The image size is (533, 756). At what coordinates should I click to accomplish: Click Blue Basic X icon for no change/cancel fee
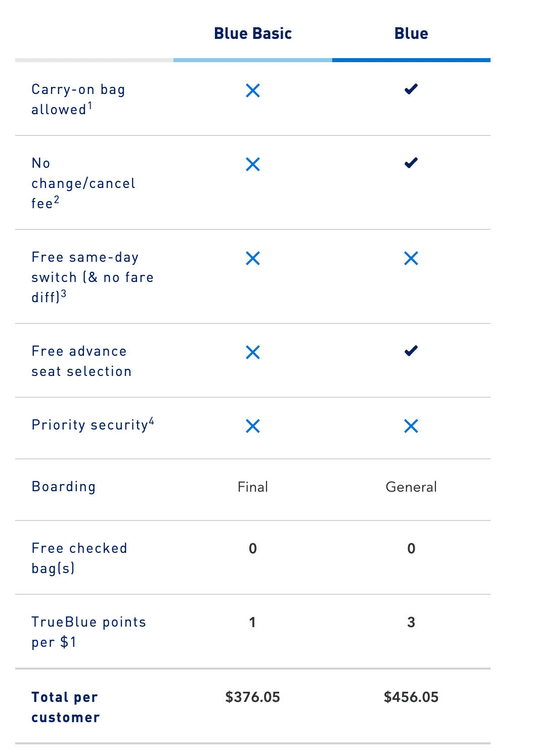[253, 164]
